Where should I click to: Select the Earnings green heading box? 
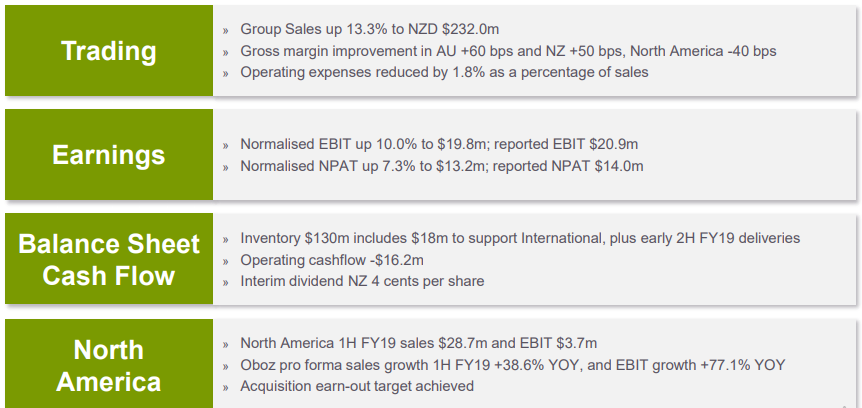pos(109,155)
